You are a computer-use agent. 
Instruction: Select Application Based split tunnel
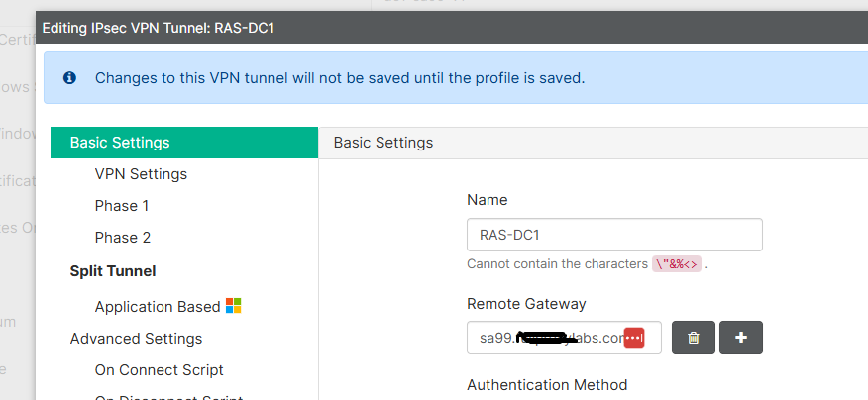pyautogui.click(x=157, y=307)
